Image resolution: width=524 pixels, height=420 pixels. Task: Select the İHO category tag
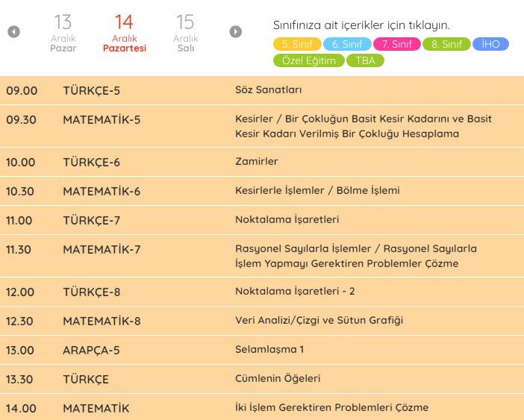click(x=490, y=44)
